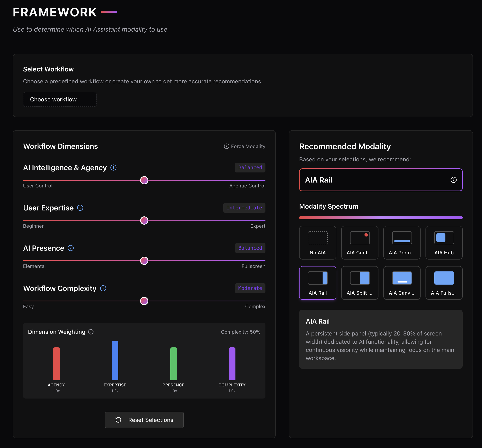Image resolution: width=482 pixels, height=448 pixels.
Task: Toggle the Force Modality option
Action: click(x=244, y=146)
